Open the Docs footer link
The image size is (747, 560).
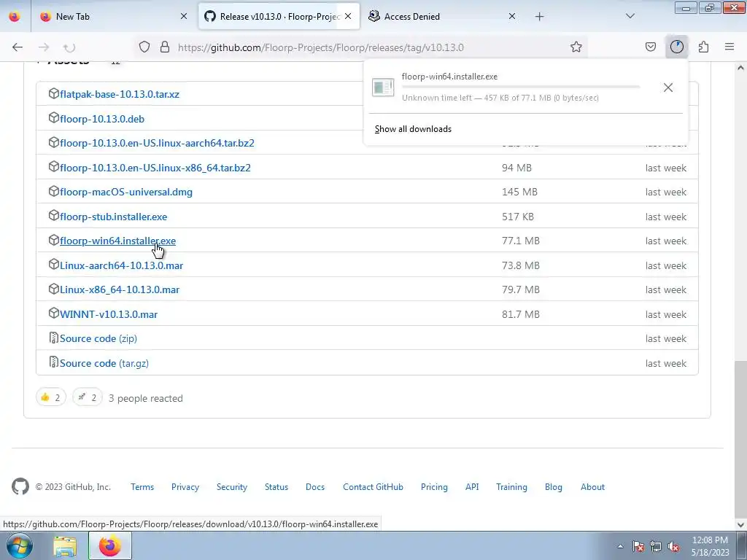point(315,486)
